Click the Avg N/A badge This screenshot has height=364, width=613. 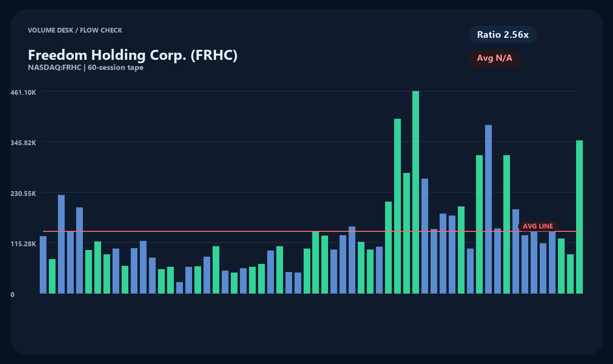495,58
